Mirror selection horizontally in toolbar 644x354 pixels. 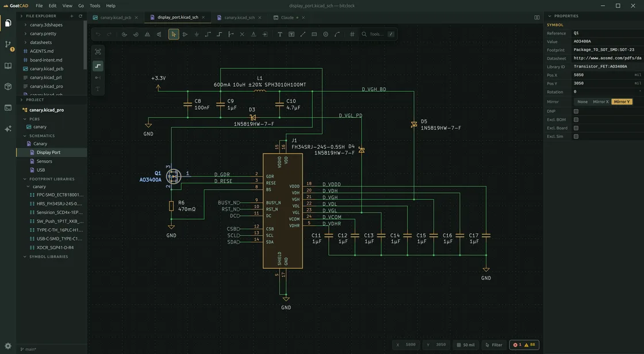147,34
